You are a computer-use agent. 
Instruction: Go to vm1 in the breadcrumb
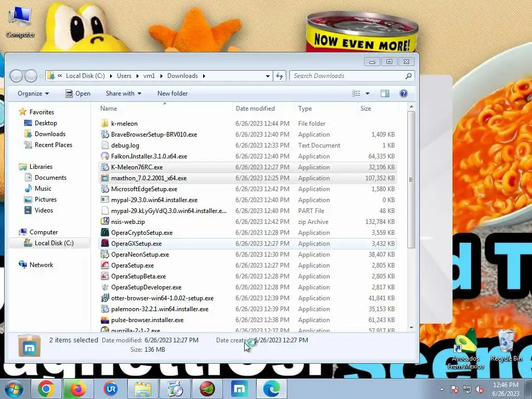coord(149,76)
